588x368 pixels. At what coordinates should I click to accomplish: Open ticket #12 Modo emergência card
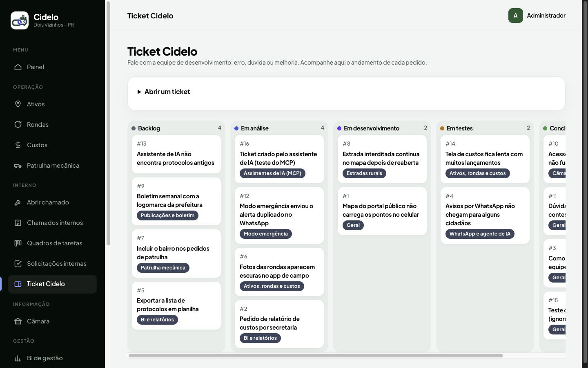point(279,215)
